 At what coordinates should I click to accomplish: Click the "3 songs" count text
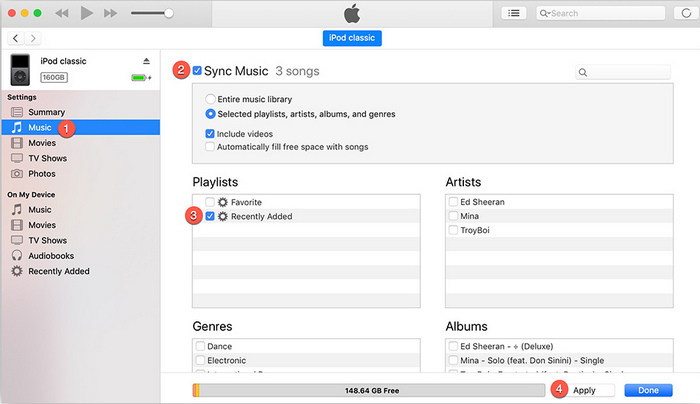(297, 71)
